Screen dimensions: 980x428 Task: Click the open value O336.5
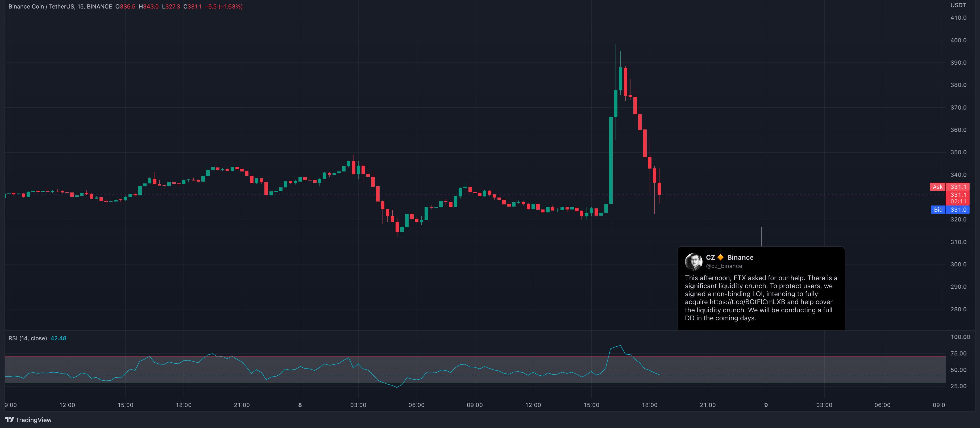(x=125, y=6)
